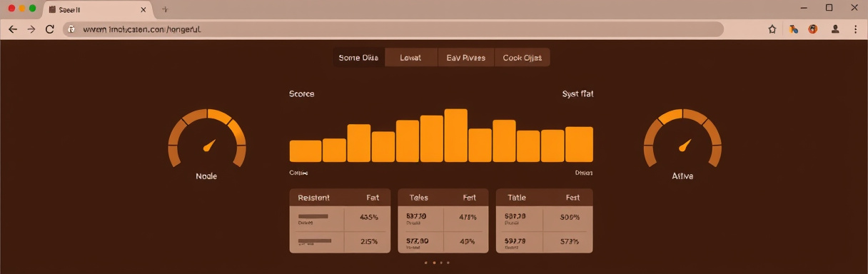
Task: Click the pagination dots below the cards
Action: pyautogui.click(x=436, y=263)
